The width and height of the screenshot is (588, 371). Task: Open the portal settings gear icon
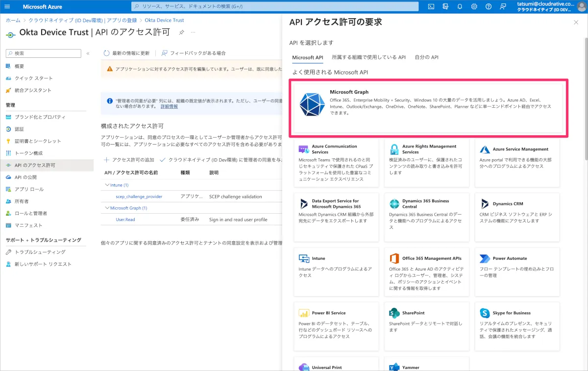point(474,6)
